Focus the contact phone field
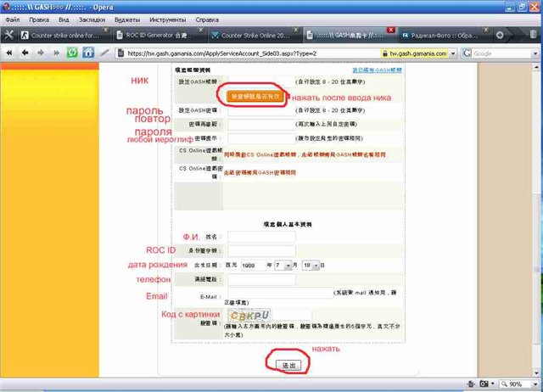Image resolution: width=543 pixels, height=392 pixels. tap(261, 279)
